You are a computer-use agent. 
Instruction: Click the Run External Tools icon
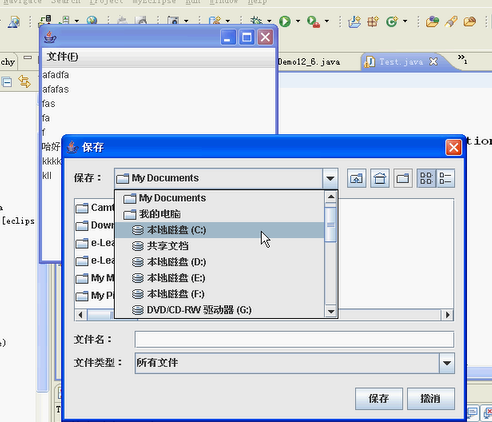pos(313,22)
